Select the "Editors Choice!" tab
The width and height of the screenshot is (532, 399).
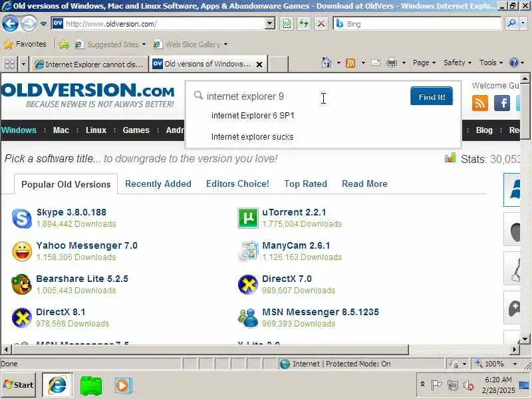tap(237, 184)
